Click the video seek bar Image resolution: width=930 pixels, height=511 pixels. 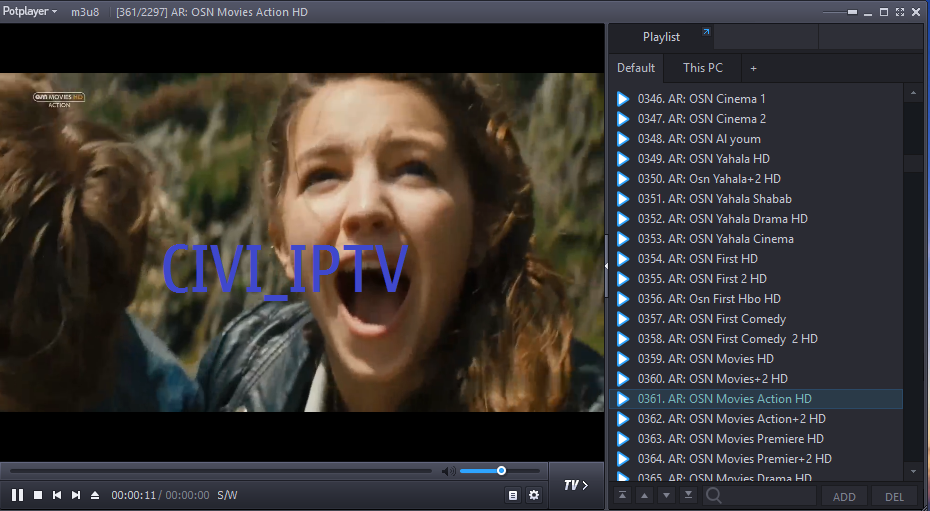(x=221, y=471)
